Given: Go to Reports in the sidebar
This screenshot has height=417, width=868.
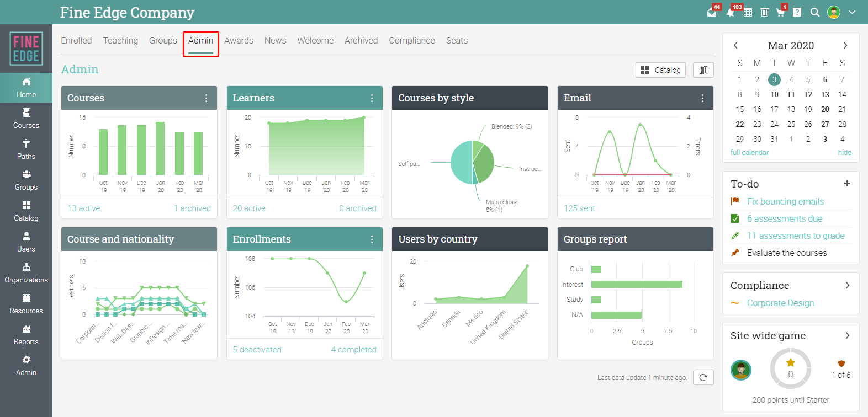Looking at the screenshot, I should click(26, 335).
